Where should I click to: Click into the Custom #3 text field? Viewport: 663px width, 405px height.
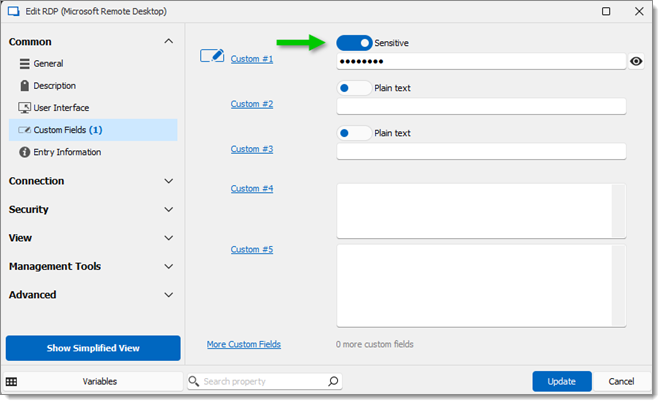tap(481, 152)
